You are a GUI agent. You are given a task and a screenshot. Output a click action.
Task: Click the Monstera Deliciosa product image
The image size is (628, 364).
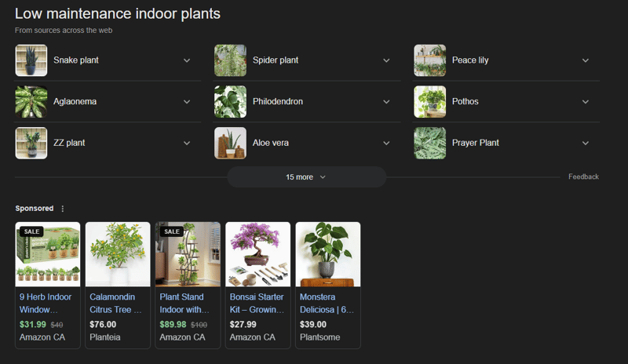327,254
